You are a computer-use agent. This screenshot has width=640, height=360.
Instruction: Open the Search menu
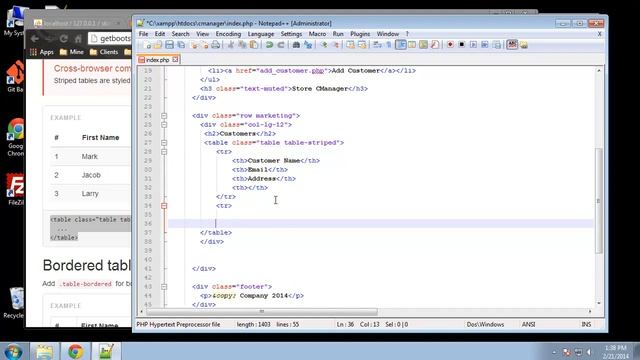[x=180, y=34]
